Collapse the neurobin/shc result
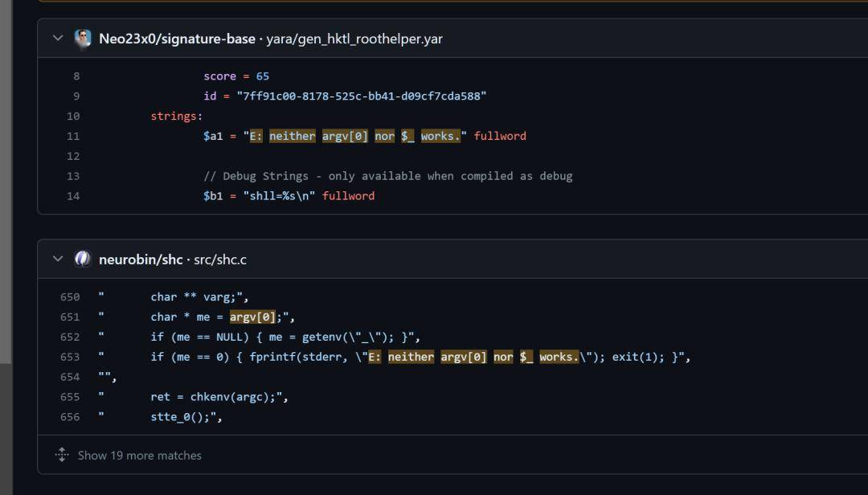868x495 pixels. [x=58, y=259]
